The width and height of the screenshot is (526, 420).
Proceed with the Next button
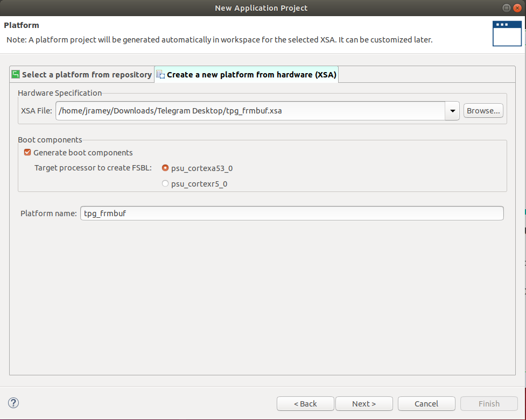pos(364,403)
